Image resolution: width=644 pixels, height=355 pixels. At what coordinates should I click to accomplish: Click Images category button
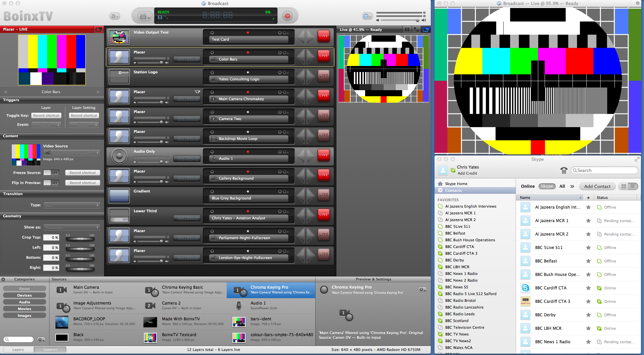(x=25, y=316)
